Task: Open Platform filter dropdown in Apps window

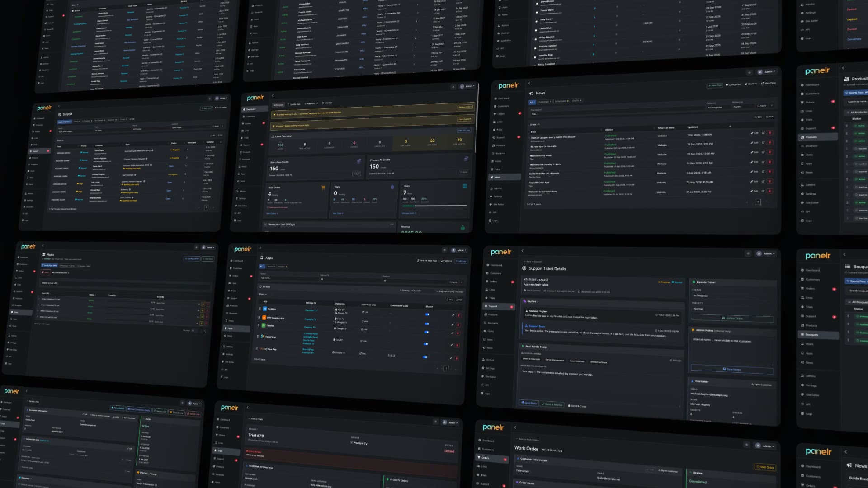Action: click(414, 281)
